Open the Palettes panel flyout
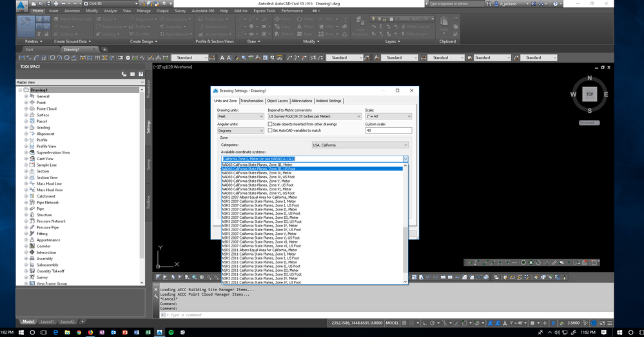This screenshot has height=337, width=644. point(34,41)
